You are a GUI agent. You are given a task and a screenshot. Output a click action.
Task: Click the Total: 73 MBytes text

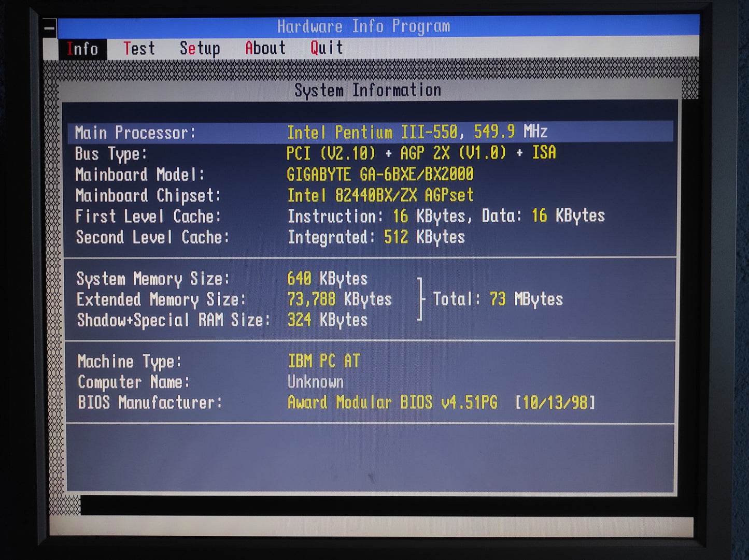[498, 299]
